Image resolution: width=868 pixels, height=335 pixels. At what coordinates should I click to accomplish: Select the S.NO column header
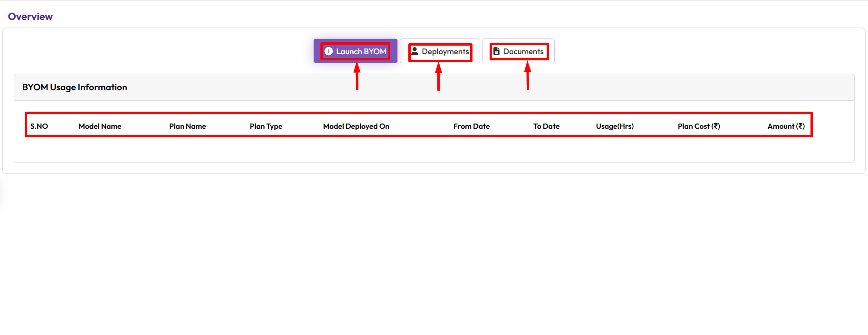(39, 126)
